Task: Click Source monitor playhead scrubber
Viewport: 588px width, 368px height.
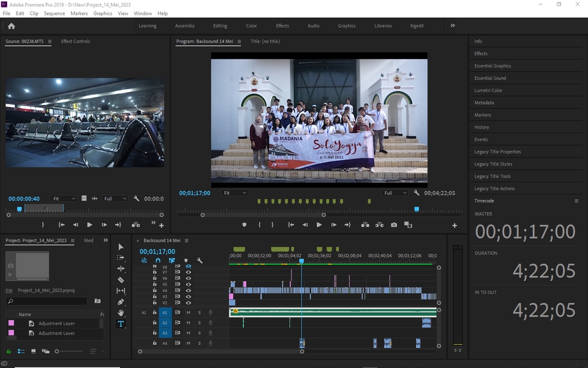Action: click(19, 209)
